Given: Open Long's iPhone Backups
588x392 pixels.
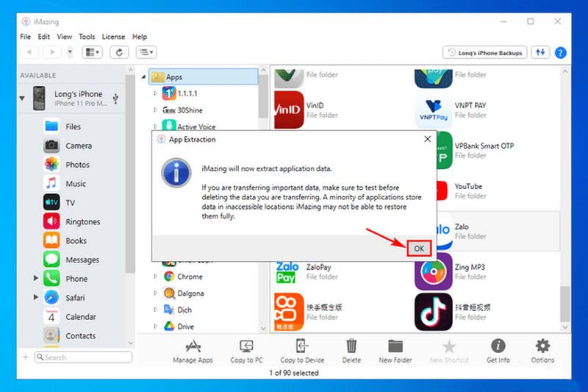Looking at the screenshot, I should click(x=485, y=53).
